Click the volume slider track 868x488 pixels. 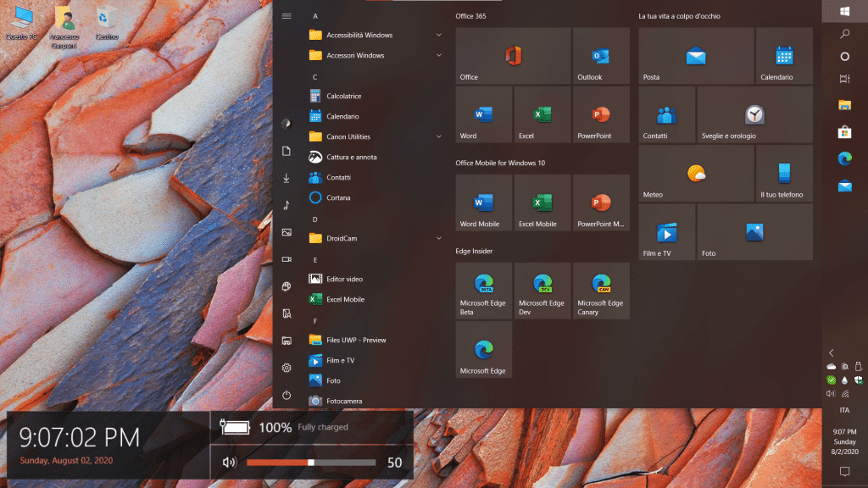point(339,463)
